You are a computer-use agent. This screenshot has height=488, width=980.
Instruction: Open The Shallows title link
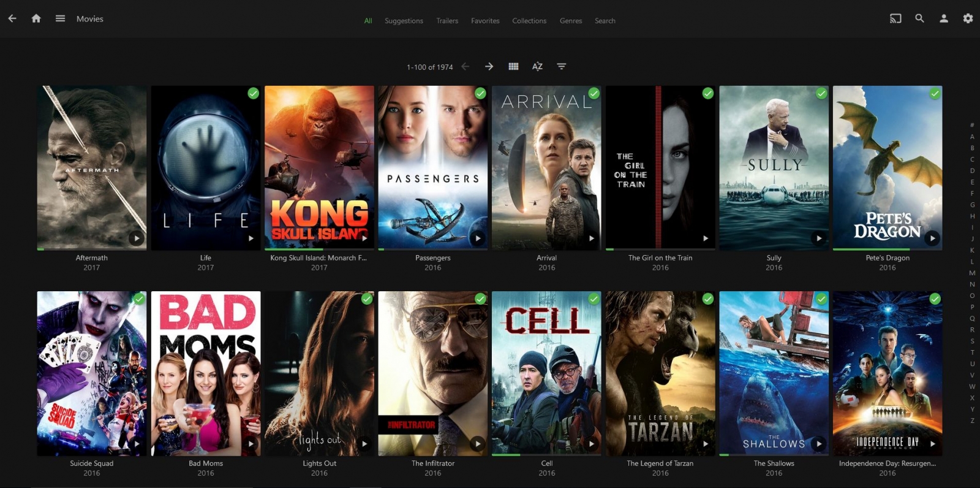click(x=774, y=463)
